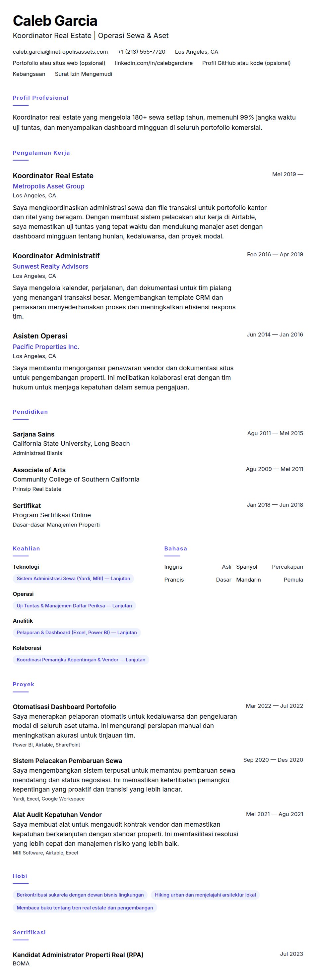Click the Sistem Pelacakan Pembaruan Sewa project title
The image size is (316, 980).
pyautogui.click(x=67, y=761)
